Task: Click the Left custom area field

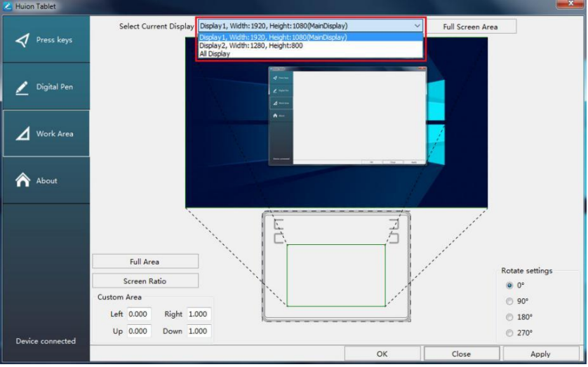Action: [x=139, y=314]
